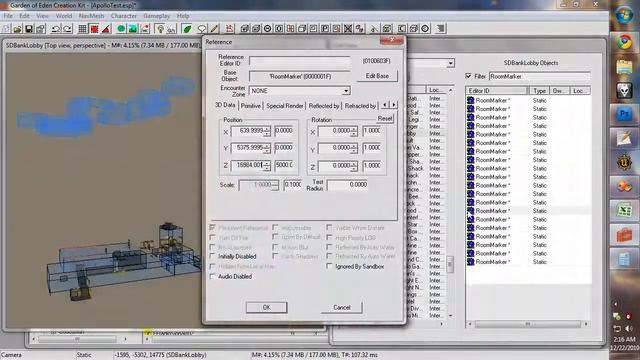Screen dimensions: 640x360
Task: Redo the action using the toolbar redo arrow
Action: 67,29
